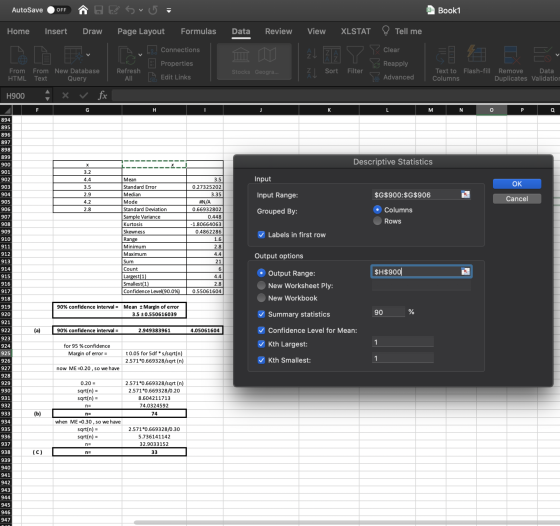
Task: Click the Connections button
Action: (x=174, y=50)
